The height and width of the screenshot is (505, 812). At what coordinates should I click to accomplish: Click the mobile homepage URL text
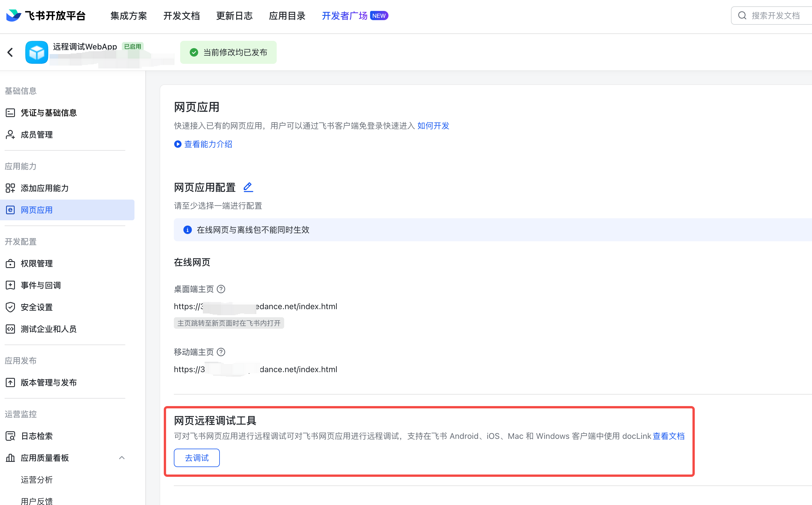coord(255,369)
